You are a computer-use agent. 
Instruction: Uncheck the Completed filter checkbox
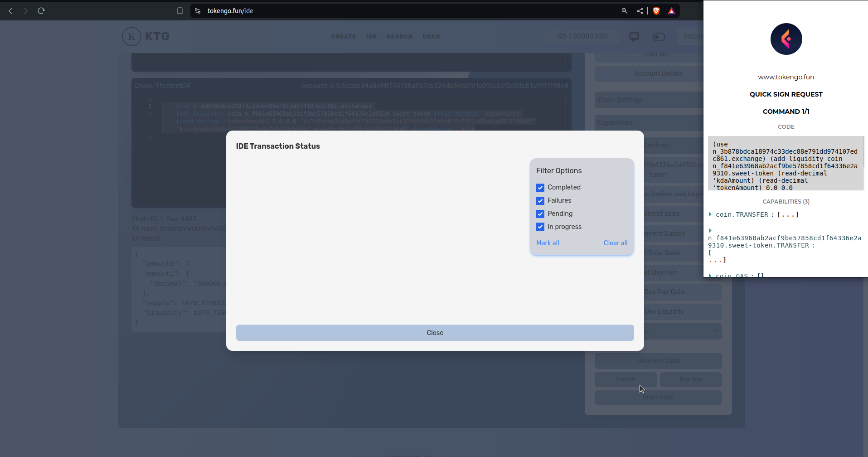coord(540,187)
